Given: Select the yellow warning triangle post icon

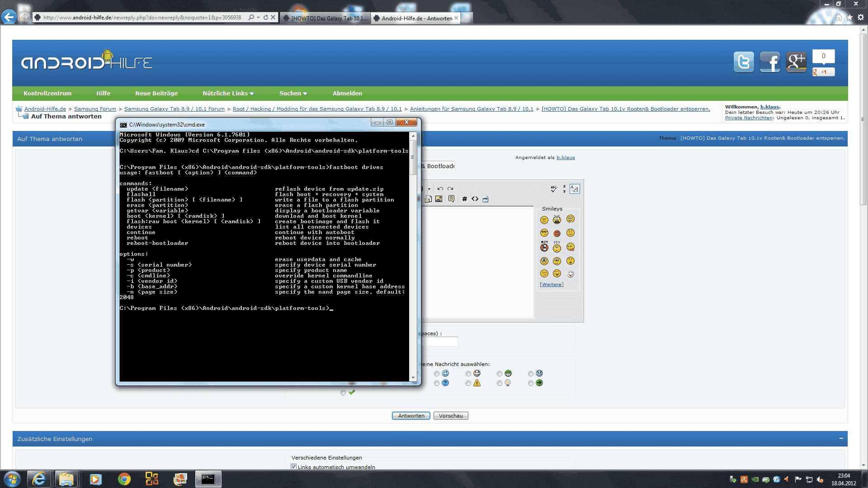Looking at the screenshot, I should pos(468,383).
